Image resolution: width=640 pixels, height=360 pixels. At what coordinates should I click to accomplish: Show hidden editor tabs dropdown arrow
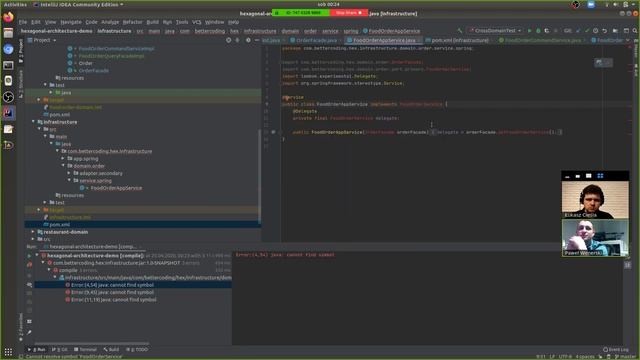coord(628,40)
